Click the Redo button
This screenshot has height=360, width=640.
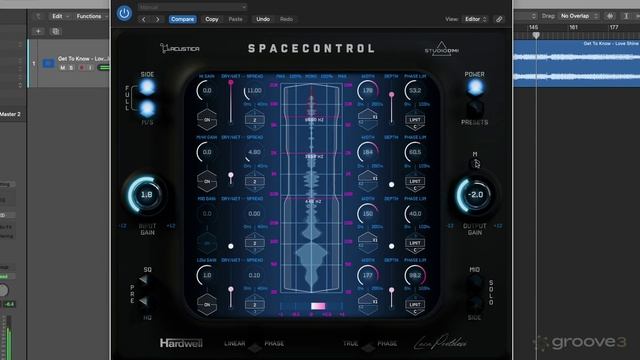287,19
